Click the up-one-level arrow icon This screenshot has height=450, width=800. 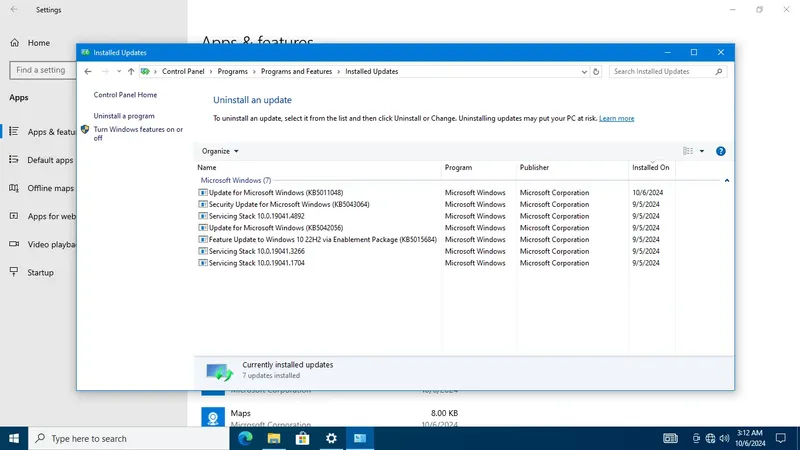click(131, 71)
